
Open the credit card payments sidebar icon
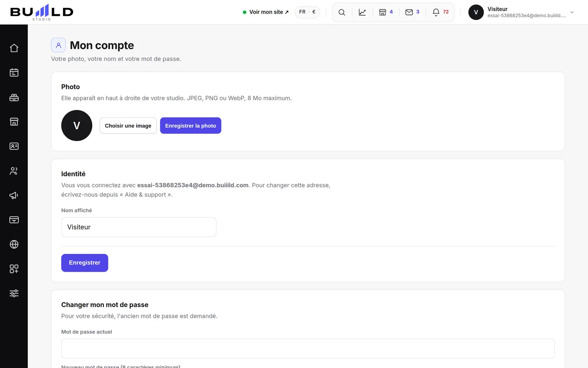14,220
